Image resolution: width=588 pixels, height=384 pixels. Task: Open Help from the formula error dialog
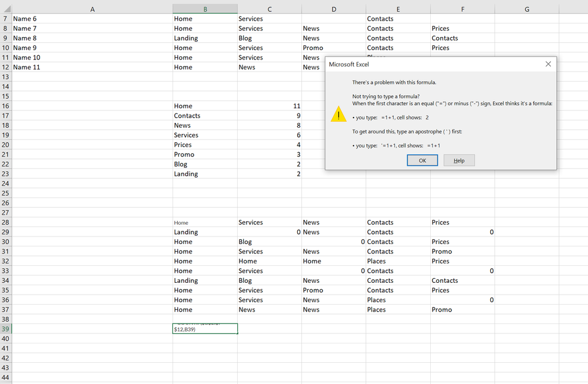click(x=459, y=161)
